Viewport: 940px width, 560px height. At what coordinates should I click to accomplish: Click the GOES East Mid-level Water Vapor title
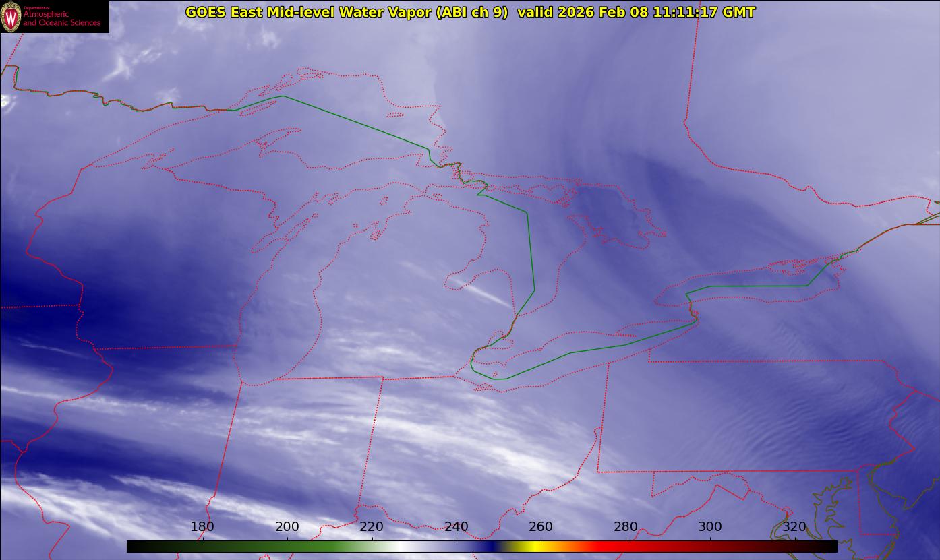tap(347, 12)
